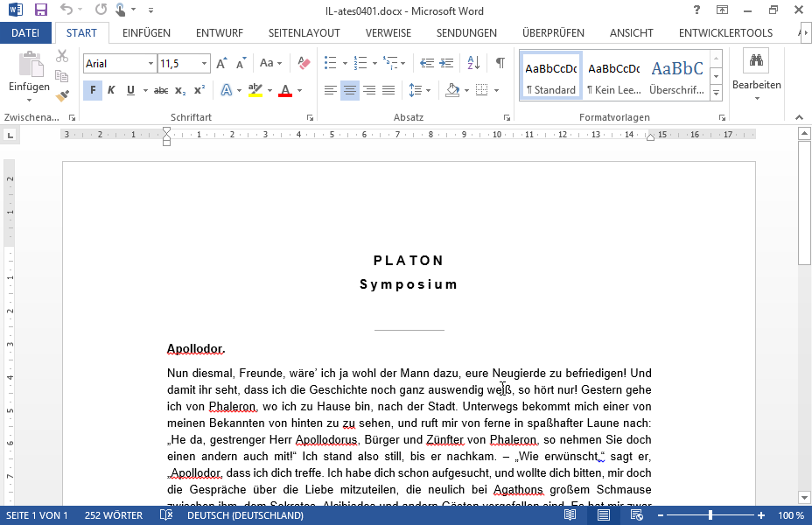Image resolution: width=812 pixels, height=525 pixels.
Task: Select the Format Painter brush
Action: (x=62, y=95)
